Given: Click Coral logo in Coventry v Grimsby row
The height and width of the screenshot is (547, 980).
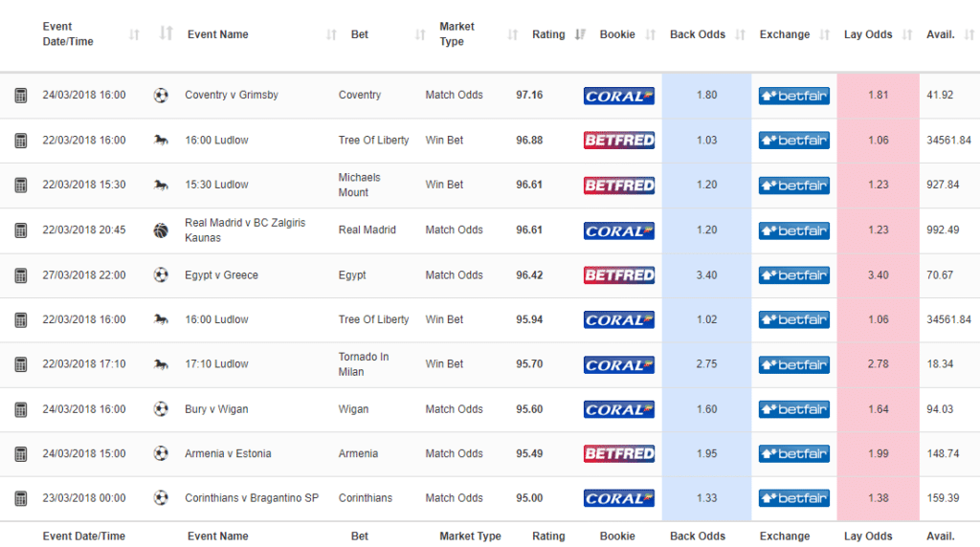Looking at the screenshot, I should coord(619,96).
